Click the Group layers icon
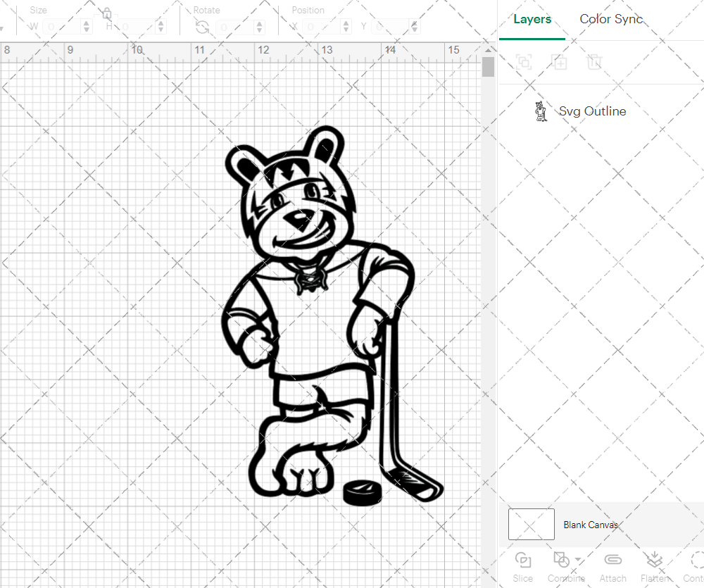 point(523,62)
